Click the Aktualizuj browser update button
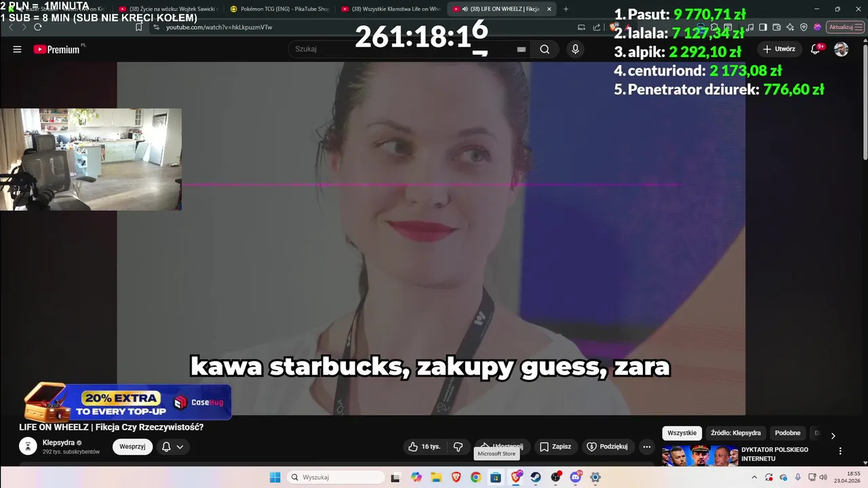This screenshot has width=868, height=488. (844, 27)
